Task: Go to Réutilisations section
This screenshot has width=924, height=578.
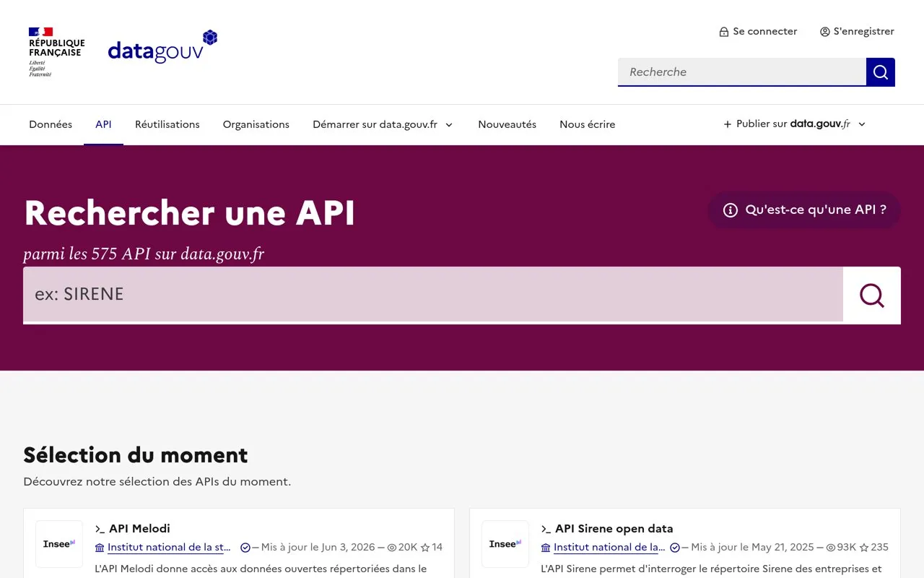Action: coord(167,124)
